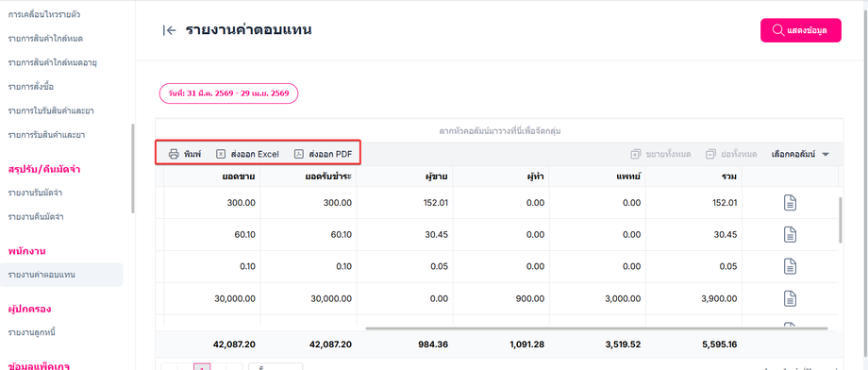Open รายการสินค้าใกล้หมด in the sidebar
The width and height of the screenshot is (868, 370).
46,38
